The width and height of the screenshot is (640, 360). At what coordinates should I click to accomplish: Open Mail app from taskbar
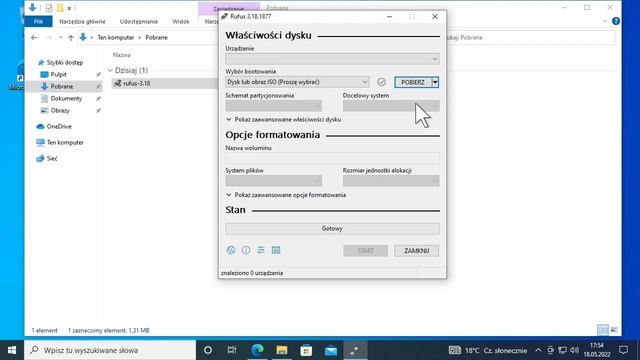tap(331, 350)
